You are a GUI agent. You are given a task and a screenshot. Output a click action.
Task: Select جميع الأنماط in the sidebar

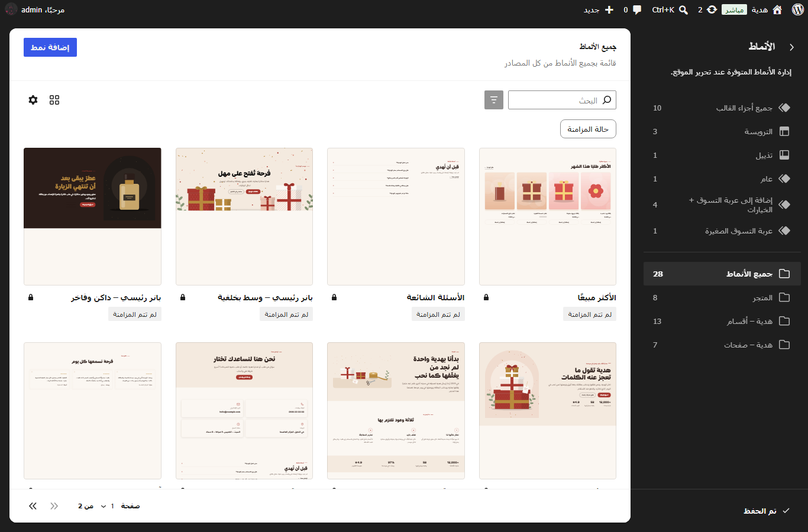pyautogui.click(x=722, y=274)
